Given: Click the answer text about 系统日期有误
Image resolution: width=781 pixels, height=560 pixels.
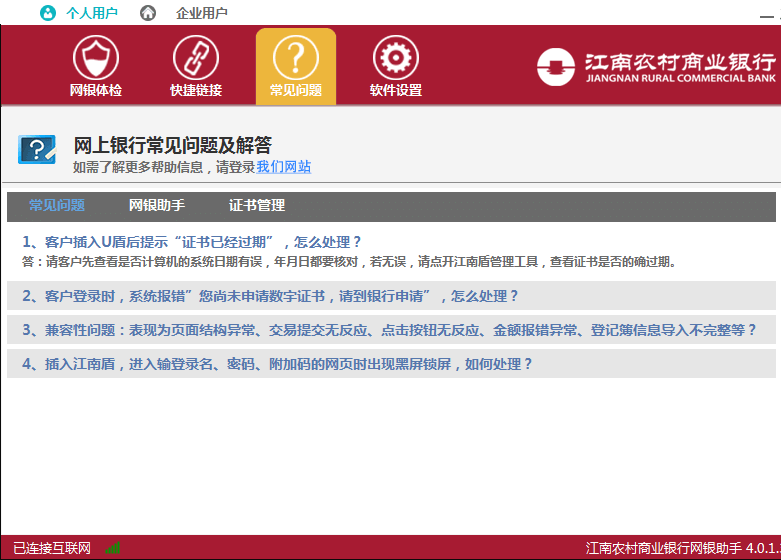Looking at the screenshot, I should click(349, 262).
